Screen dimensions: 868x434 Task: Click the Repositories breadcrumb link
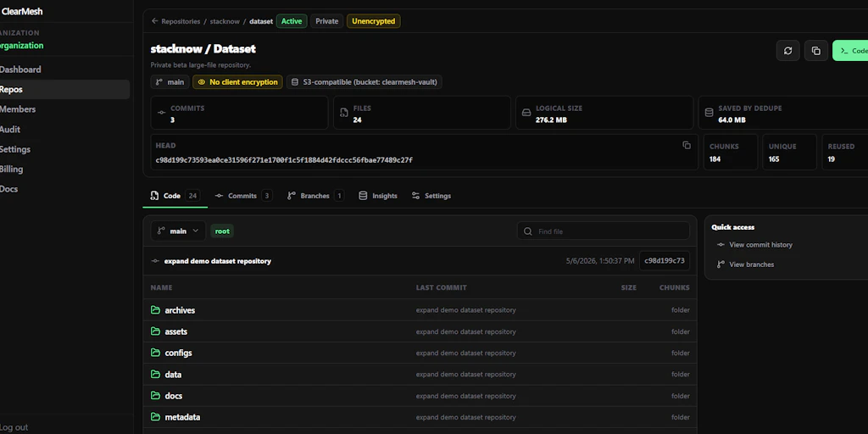[181, 21]
